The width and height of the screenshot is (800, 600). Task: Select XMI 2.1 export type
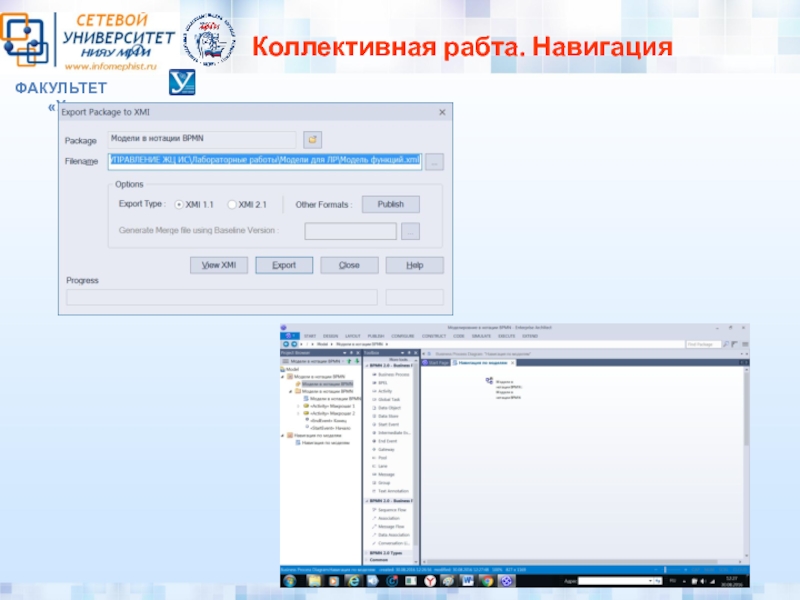click(232, 204)
